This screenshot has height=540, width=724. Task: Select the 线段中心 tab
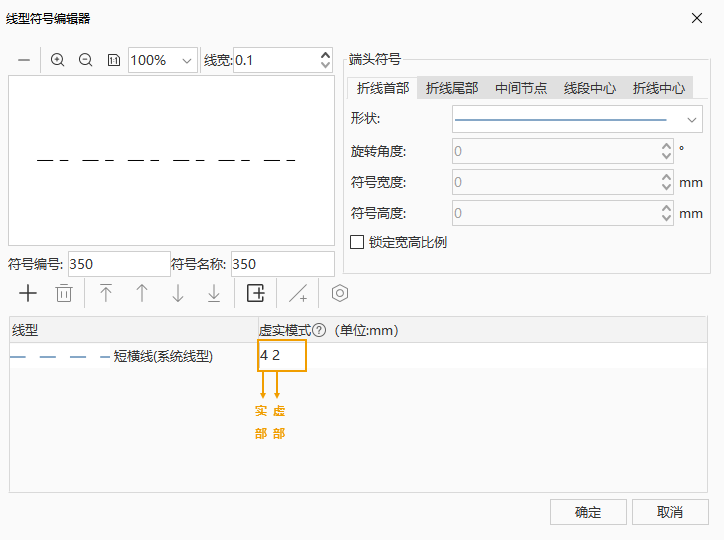click(590, 88)
